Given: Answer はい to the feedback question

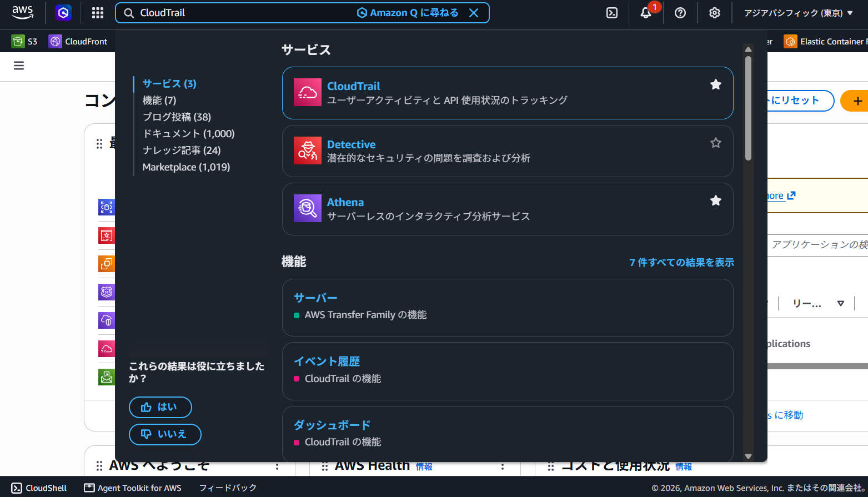Looking at the screenshot, I should 160,407.
